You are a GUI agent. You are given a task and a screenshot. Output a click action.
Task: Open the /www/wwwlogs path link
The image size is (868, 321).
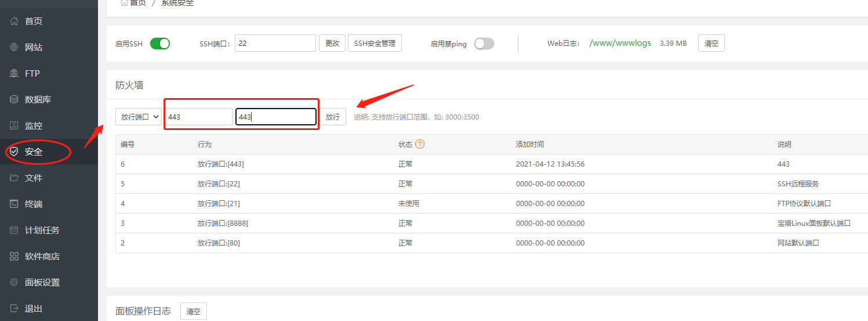(620, 43)
